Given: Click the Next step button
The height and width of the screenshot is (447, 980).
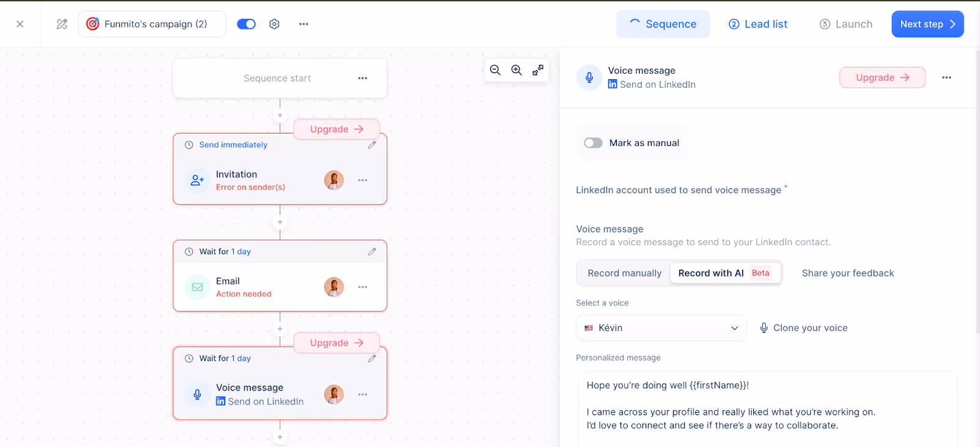Looking at the screenshot, I should [x=927, y=24].
